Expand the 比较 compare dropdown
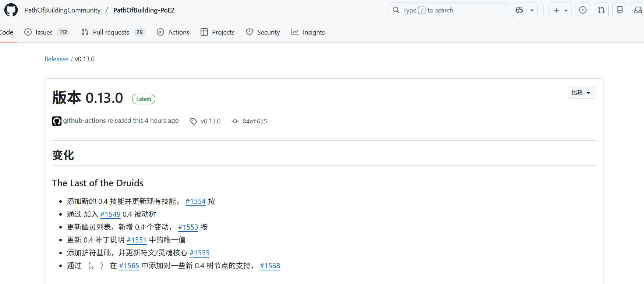Image resolution: width=644 pixels, height=284 pixels. click(582, 93)
